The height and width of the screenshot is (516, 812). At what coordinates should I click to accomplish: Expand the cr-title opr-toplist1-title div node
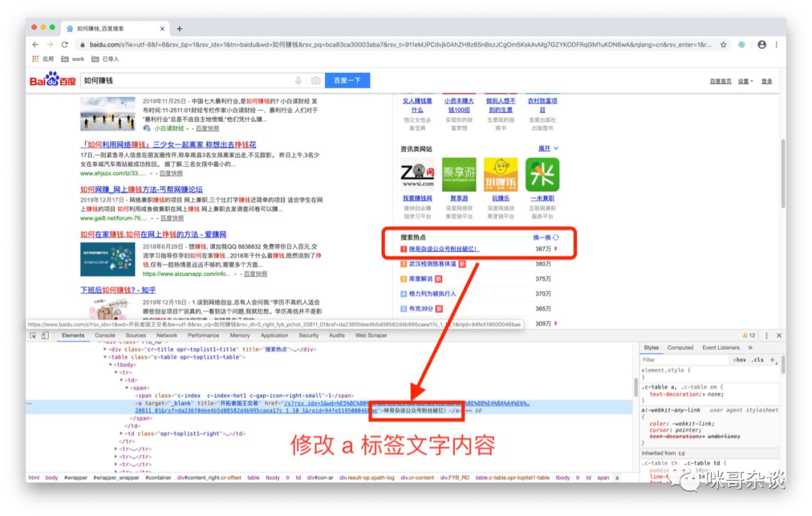coord(105,349)
